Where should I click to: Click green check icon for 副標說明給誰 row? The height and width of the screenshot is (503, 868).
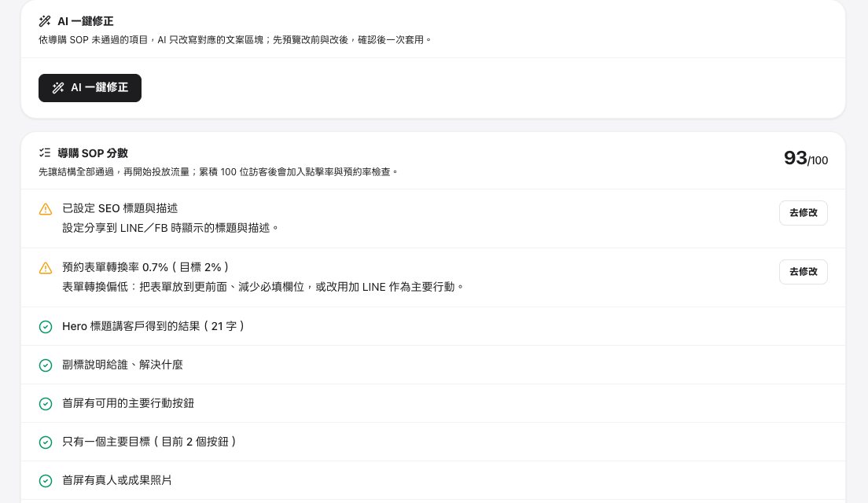(x=46, y=365)
